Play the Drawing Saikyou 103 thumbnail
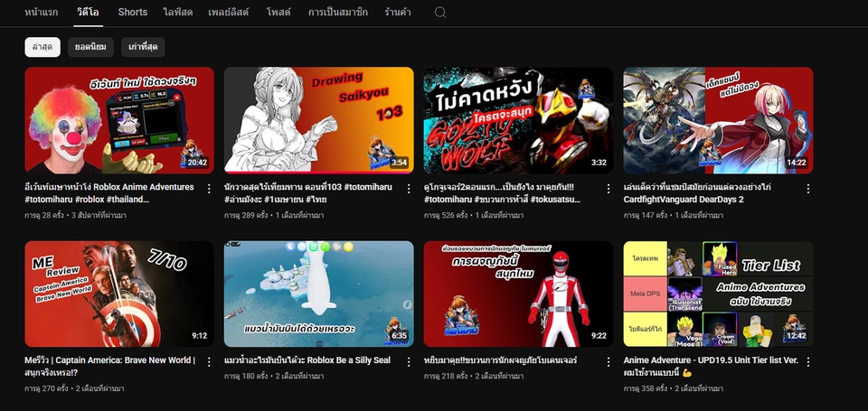 tap(319, 120)
